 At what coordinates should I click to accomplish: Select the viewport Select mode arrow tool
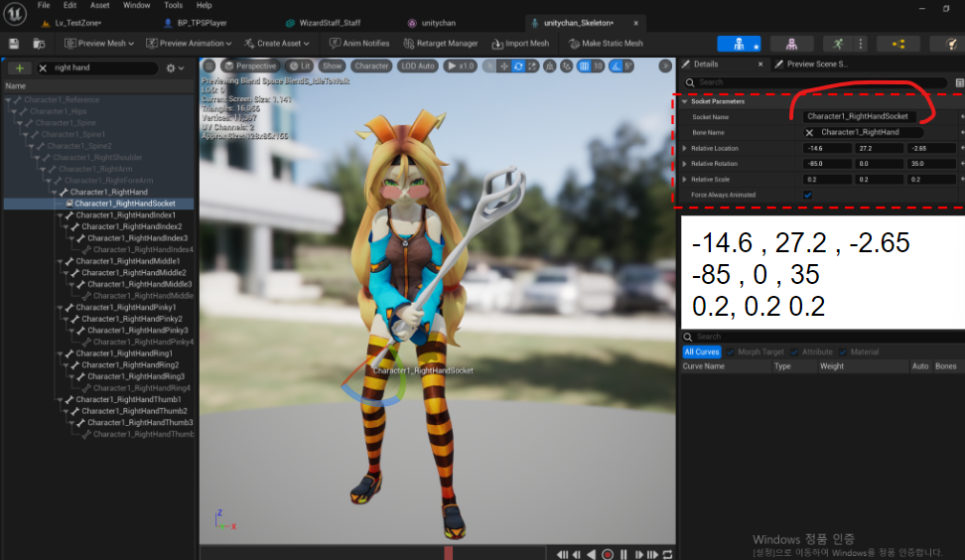pyautogui.click(x=489, y=66)
